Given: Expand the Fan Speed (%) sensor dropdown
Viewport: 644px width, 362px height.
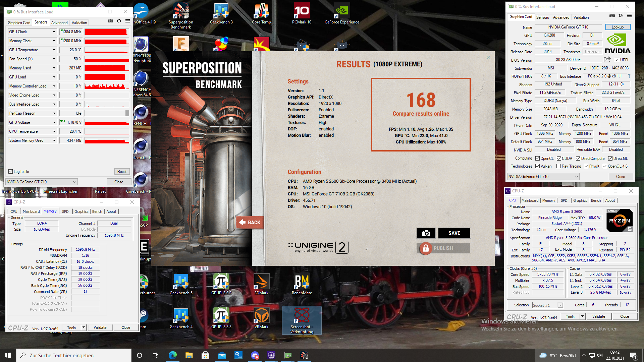Looking at the screenshot, I should pyautogui.click(x=54, y=59).
